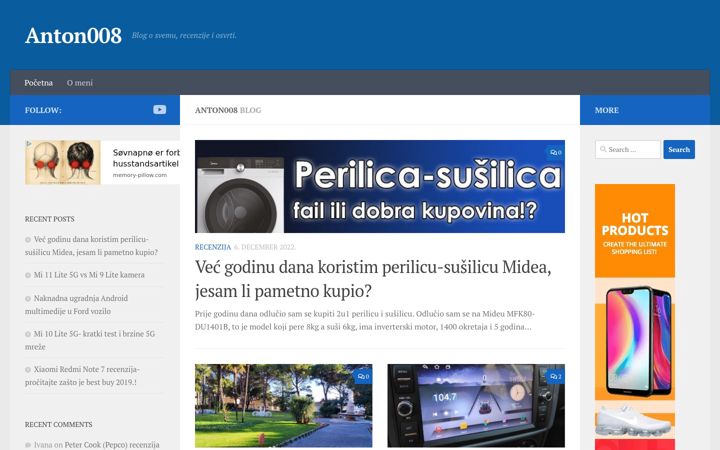Image resolution: width=720 pixels, height=450 pixels.
Task: Open recent post 'Mi 10 Lite 5G- kratki test'
Action: click(x=90, y=340)
